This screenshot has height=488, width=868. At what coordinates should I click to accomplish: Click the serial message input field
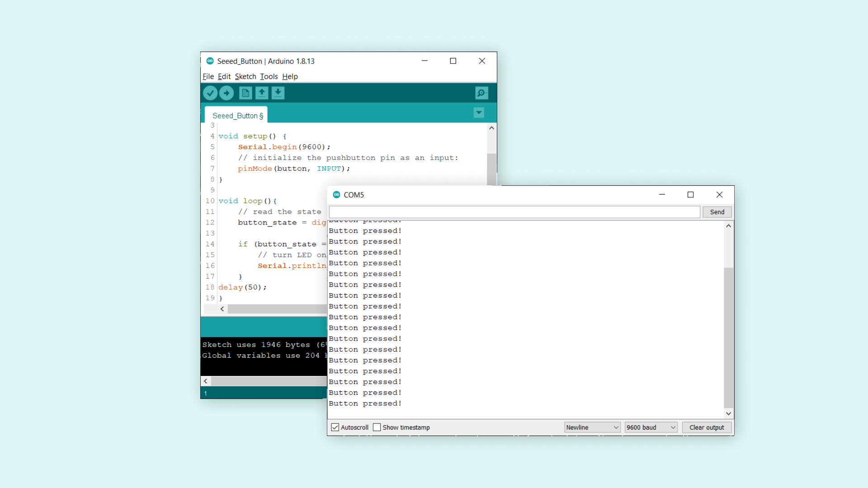[x=514, y=212]
